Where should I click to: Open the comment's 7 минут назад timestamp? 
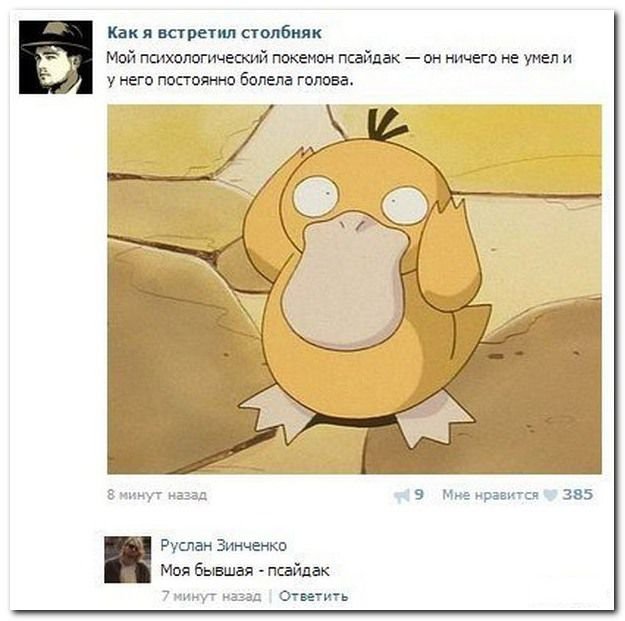tap(211, 596)
